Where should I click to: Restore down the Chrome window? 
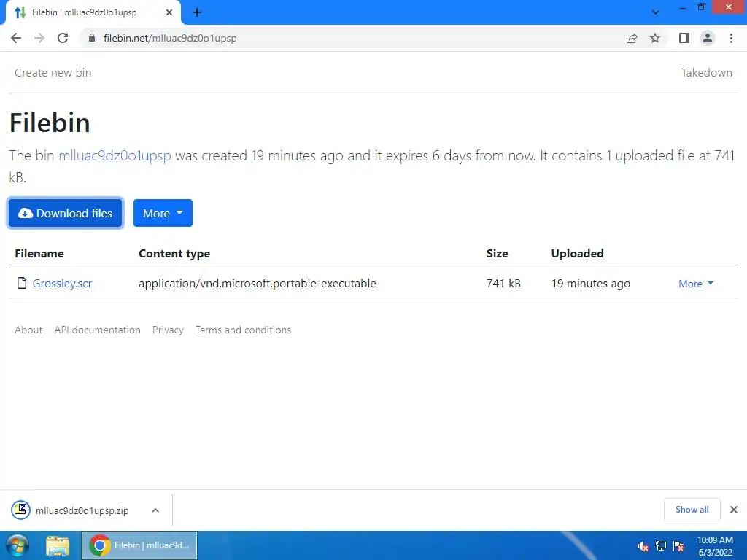tap(701, 7)
